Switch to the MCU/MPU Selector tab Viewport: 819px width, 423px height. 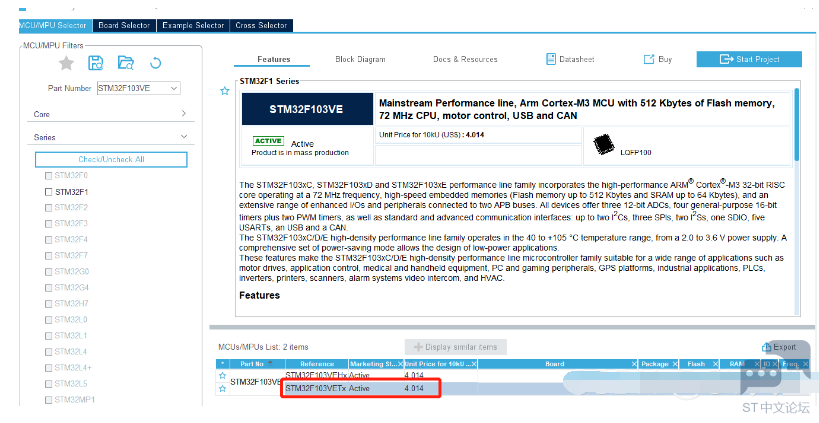tap(55, 25)
